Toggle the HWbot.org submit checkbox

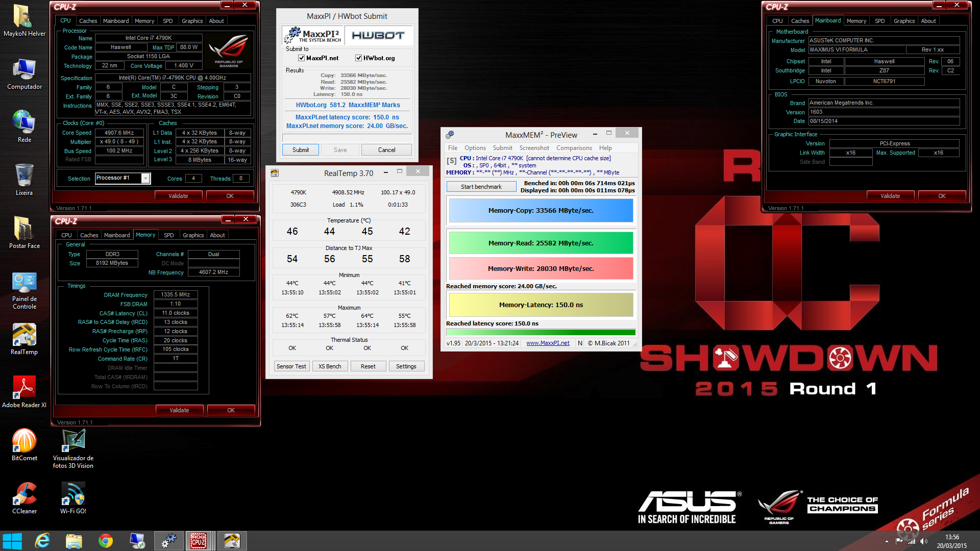point(359,58)
